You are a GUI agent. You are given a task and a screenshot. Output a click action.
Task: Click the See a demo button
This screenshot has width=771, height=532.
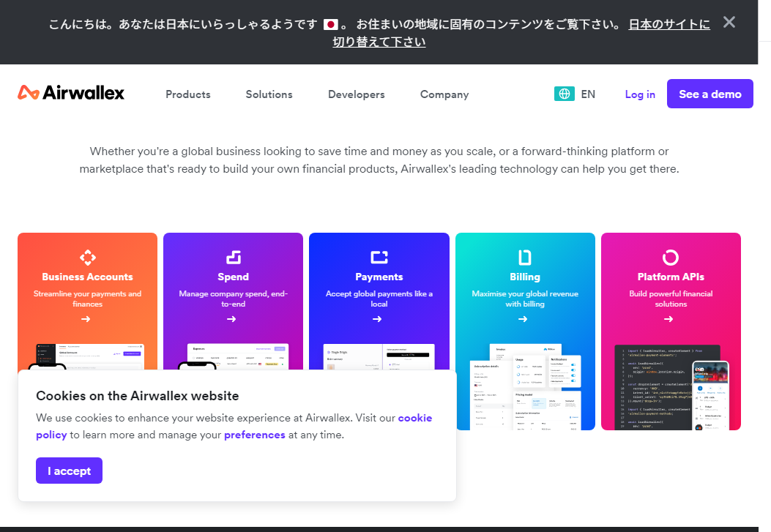(x=709, y=94)
